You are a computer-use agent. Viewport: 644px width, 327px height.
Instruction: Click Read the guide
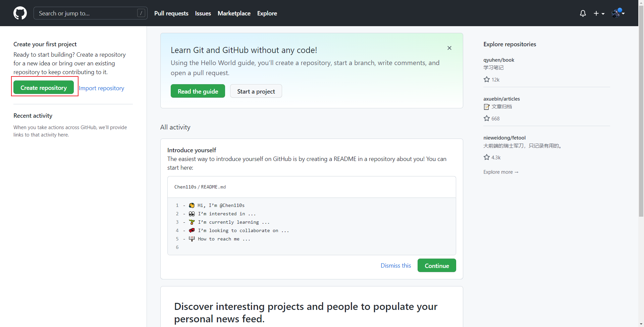tap(198, 91)
